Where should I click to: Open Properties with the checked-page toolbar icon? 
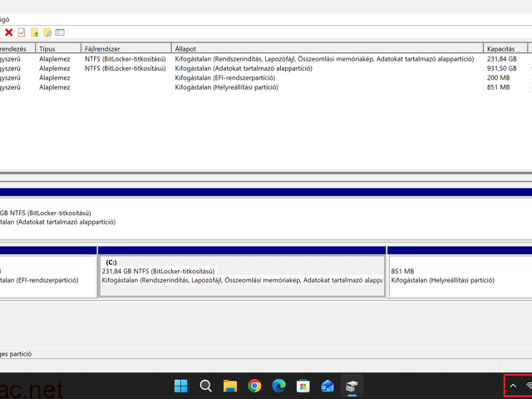(x=22, y=32)
